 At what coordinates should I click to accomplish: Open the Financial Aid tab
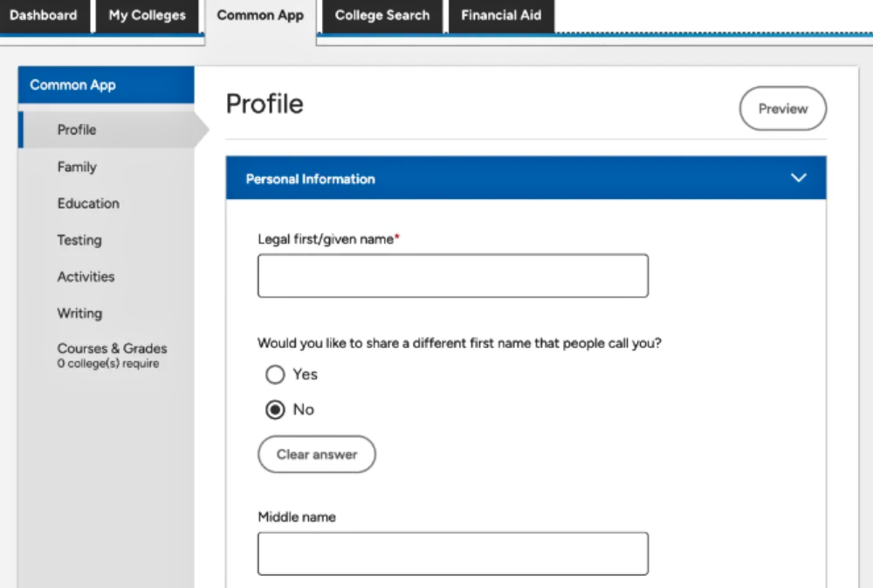[x=500, y=15]
